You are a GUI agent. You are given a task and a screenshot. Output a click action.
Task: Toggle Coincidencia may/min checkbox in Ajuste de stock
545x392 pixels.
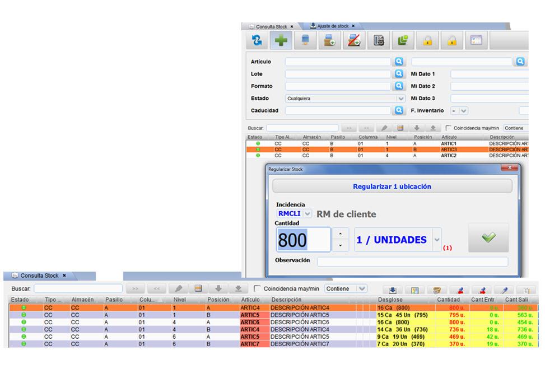click(448, 128)
